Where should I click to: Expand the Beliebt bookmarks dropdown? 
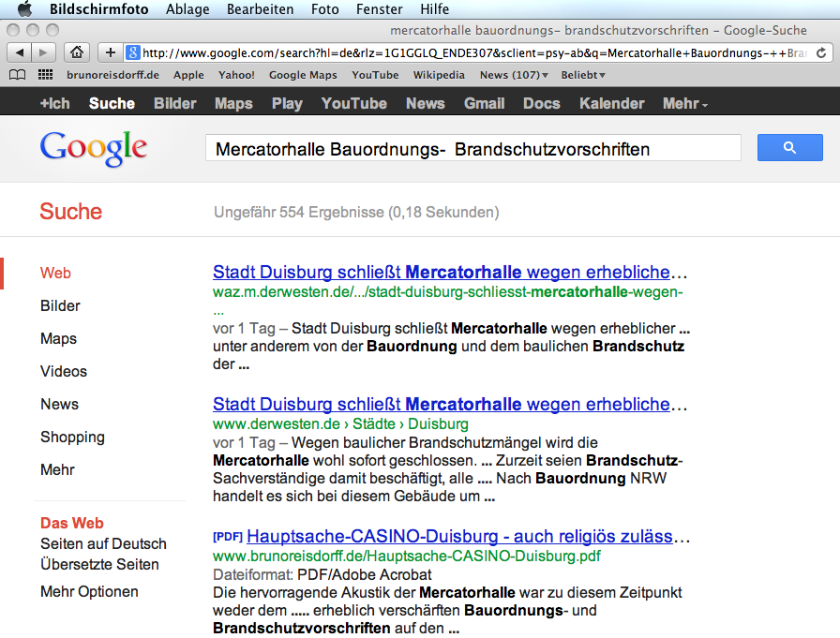pos(583,75)
